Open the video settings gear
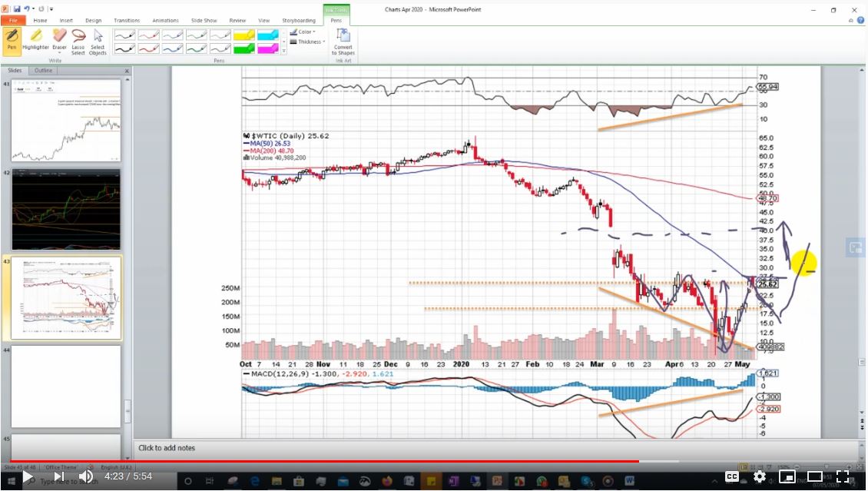Screen dimensions: 868x491 759,476
